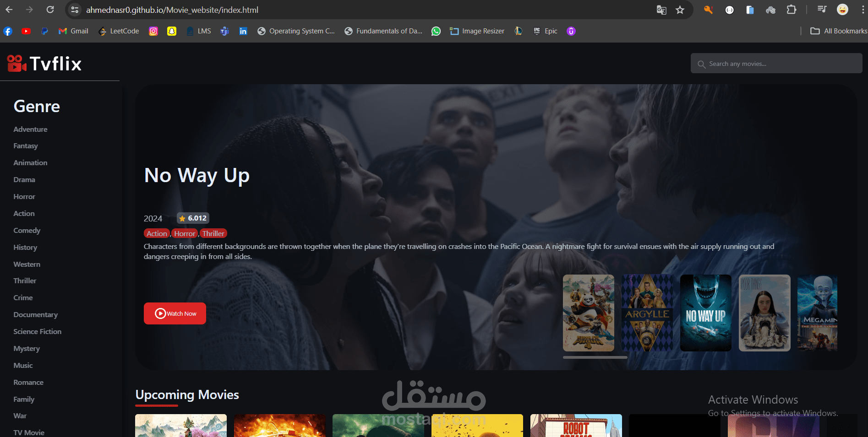Bookmark this page with the star icon
This screenshot has width=868, height=437.
pyautogui.click(x=680, y=10)
